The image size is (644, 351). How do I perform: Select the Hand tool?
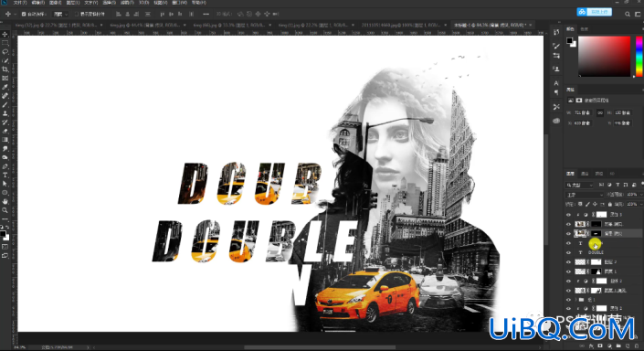coord(5,201)
